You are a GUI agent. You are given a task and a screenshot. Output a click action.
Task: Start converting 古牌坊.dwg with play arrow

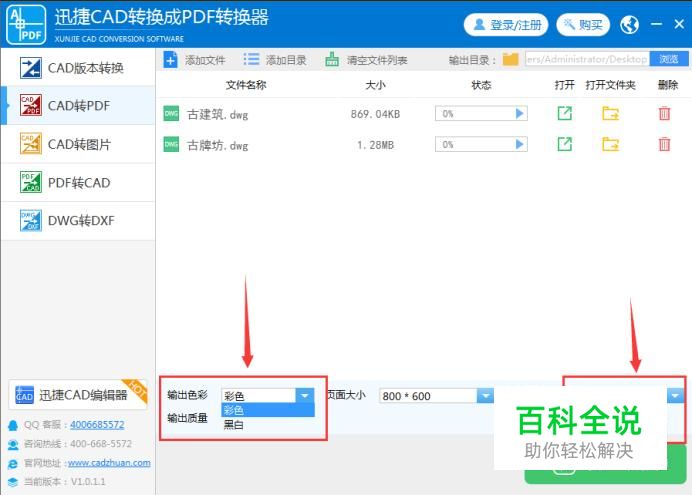(x=520, y=144)
